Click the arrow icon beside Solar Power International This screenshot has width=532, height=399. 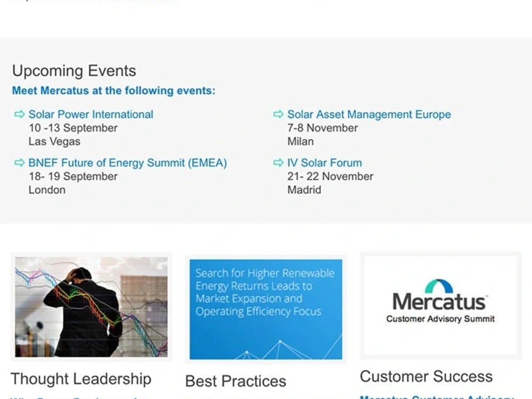(20, 114)
